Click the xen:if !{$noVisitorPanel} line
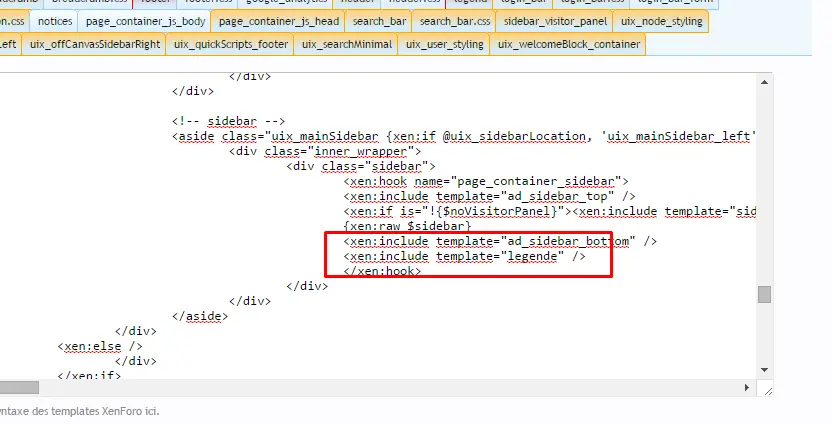Screen dimensions: 832x424 pyautogui.click(x=550, y=211)
